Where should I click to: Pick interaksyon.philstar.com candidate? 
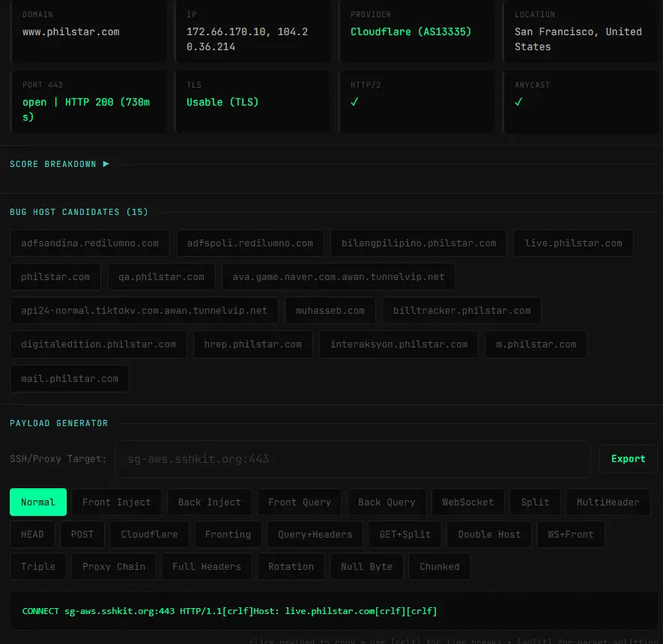tap(399, 344)
